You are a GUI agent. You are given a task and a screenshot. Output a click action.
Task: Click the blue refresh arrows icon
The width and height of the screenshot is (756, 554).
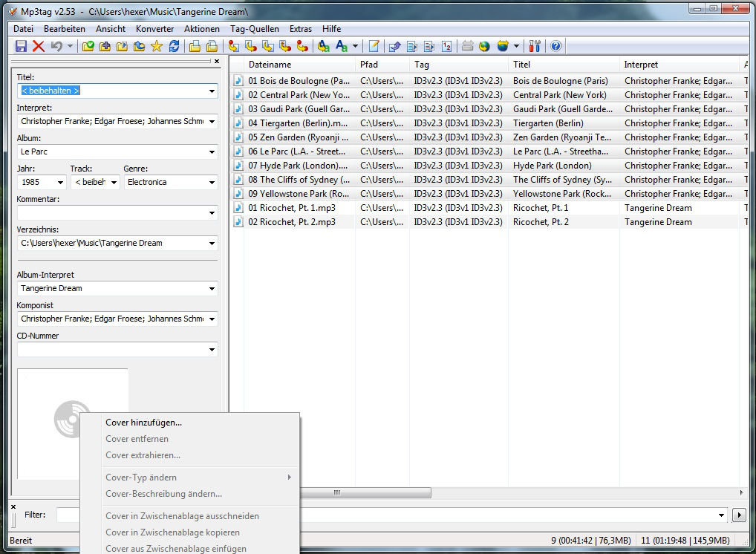[175, 46]
